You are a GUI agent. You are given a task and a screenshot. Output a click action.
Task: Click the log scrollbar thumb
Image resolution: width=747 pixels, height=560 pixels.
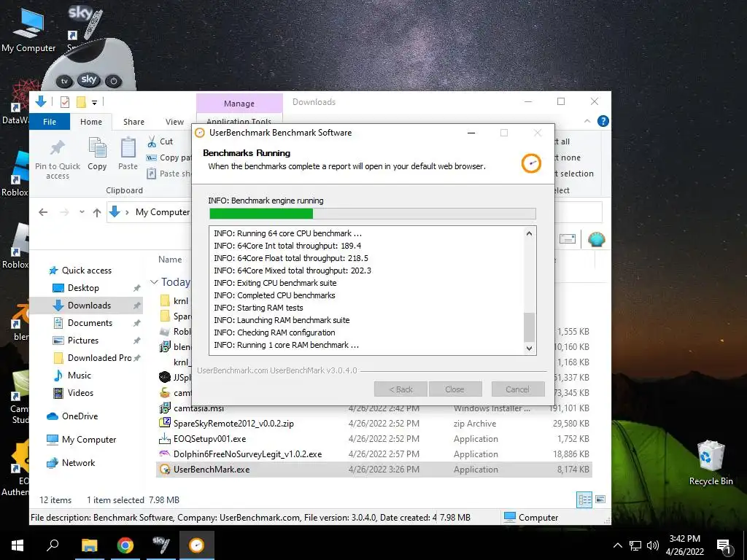point(529,327)
